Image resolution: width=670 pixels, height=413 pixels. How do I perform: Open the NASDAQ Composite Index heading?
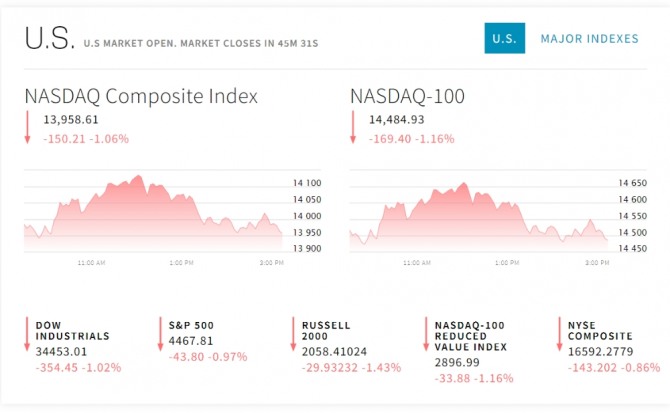(x=141, y=96)
